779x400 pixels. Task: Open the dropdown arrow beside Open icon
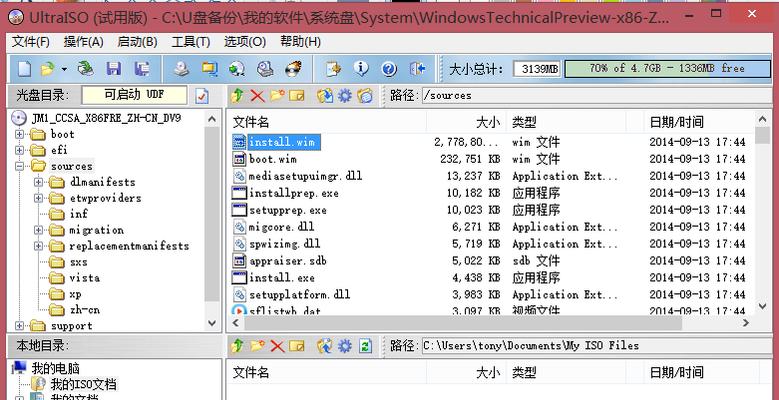tap(64, 69)
